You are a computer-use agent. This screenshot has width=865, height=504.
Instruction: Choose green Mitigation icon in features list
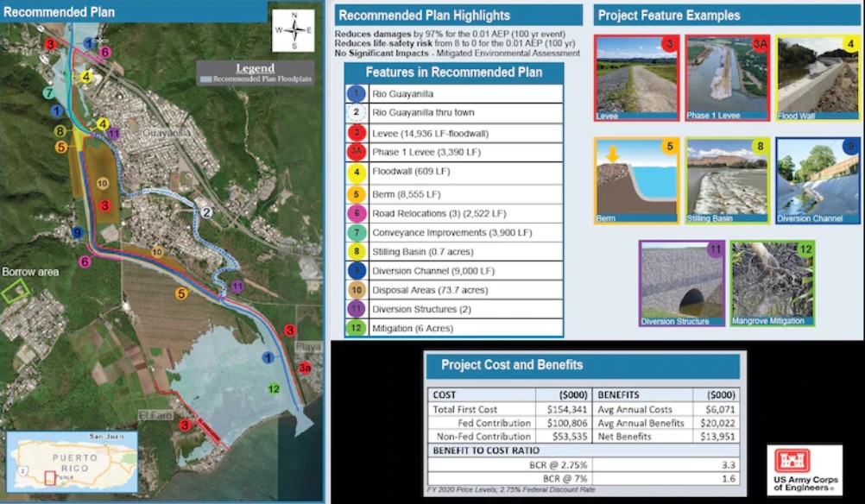pyautogui.click(x=356, y=329)
